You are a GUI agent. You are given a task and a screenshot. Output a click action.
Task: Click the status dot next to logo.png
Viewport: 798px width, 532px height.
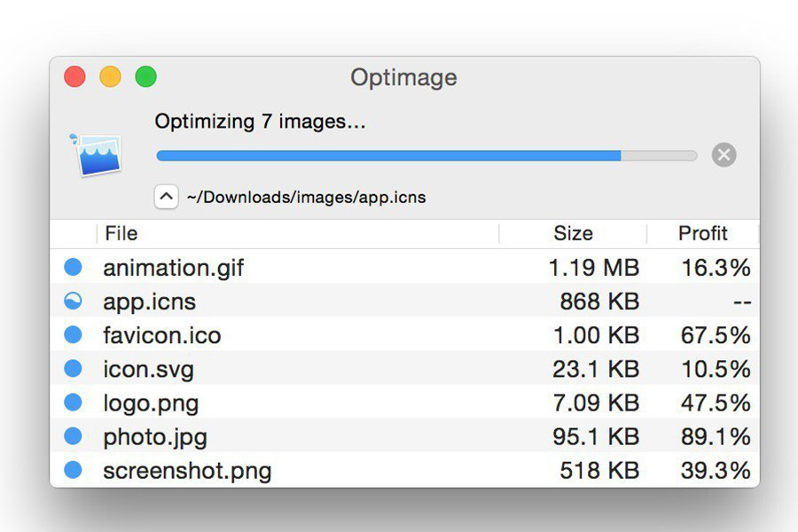coord(74,403)
